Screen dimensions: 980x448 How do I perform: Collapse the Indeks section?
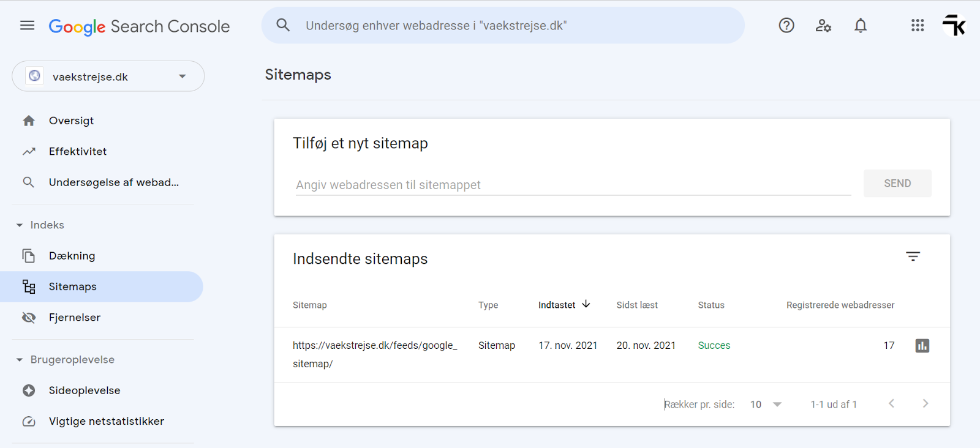[20, 225]
